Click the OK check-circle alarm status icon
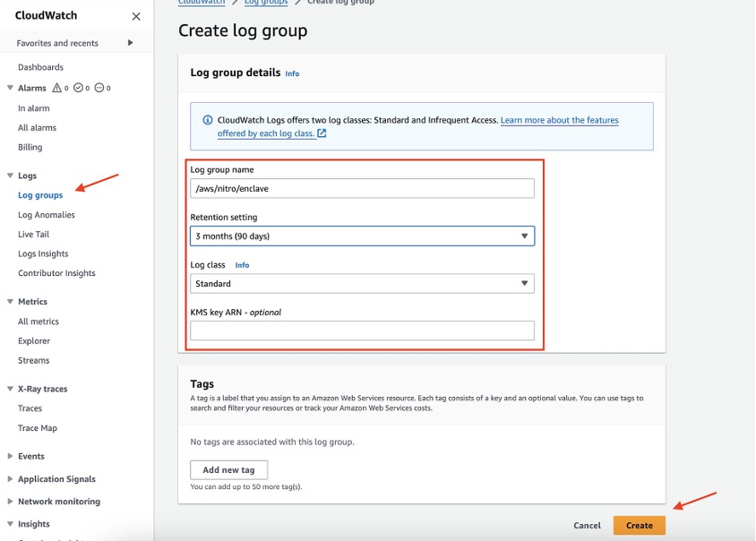Viewport: 756px width, 541px height. [x=78, y=87]
